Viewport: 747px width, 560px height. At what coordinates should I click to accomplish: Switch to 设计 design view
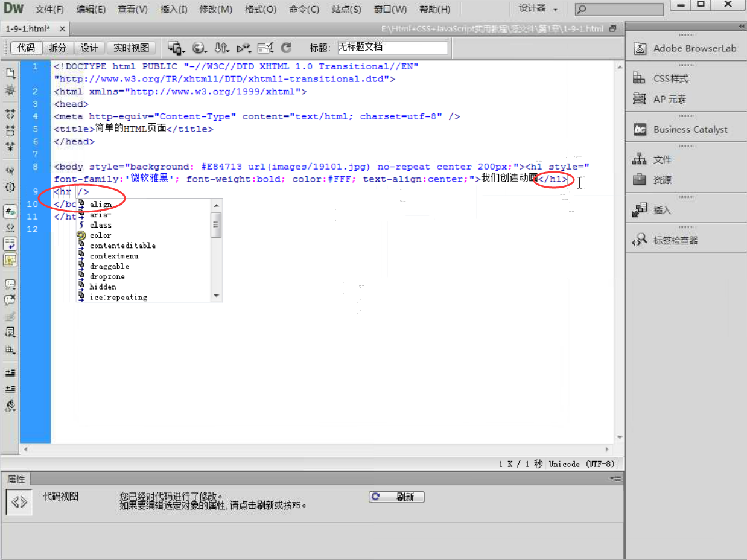pyautogui.click(x=89, y=48)
